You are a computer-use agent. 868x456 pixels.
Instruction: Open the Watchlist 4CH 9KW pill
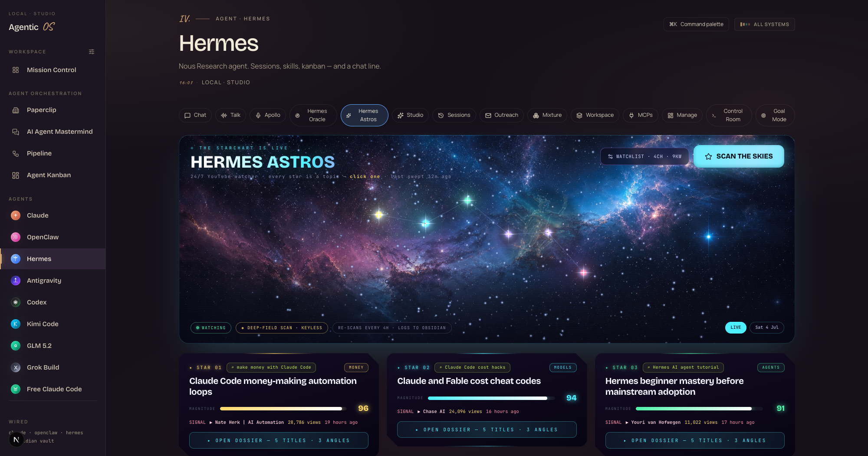pos(644,156)
